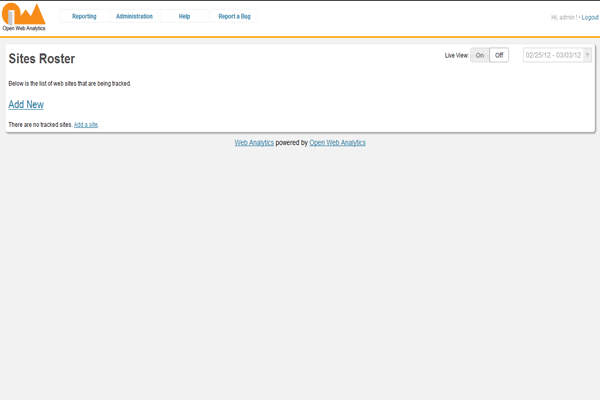Image resolution: width=600 pixels, height=400 pixels.
Task: Open the Administration menu
Action: [134, 17]
